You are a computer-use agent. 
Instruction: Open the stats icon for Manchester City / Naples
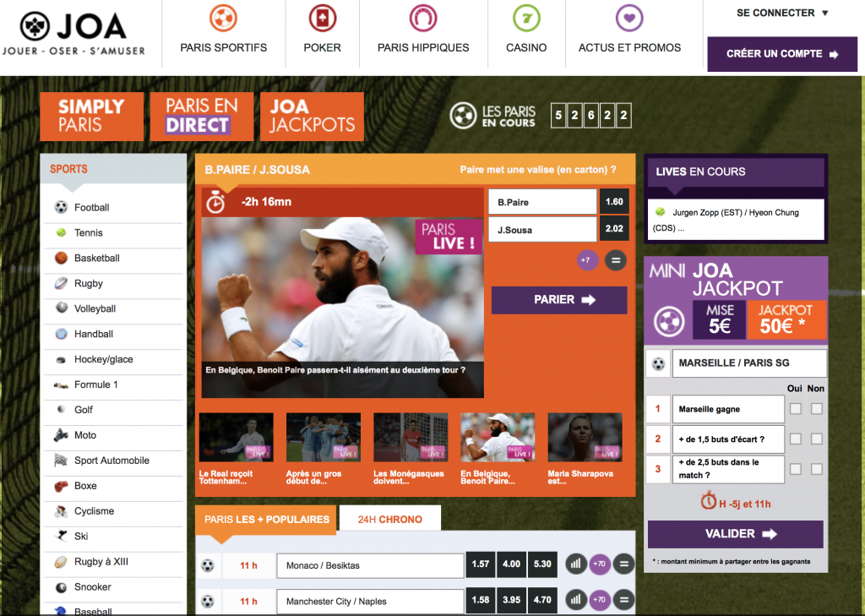tap(576, 599)
